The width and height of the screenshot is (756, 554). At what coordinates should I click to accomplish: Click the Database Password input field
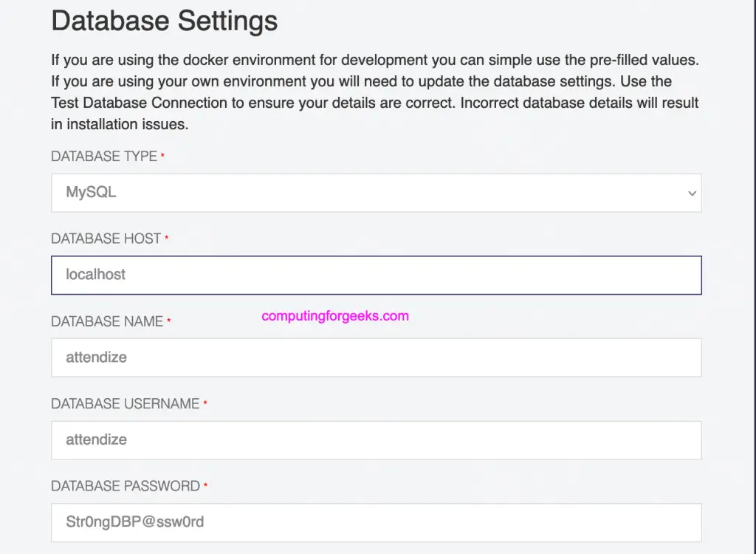click(x=376, y=523)
